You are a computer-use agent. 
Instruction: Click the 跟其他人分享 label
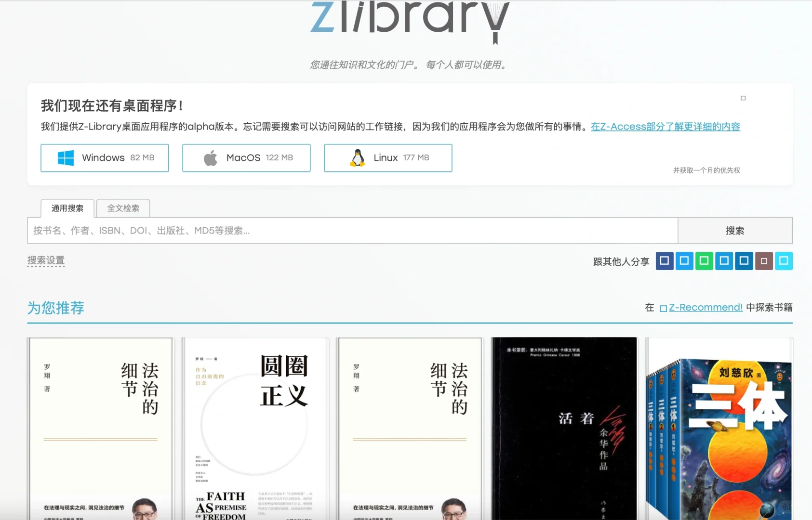(621, 261)
